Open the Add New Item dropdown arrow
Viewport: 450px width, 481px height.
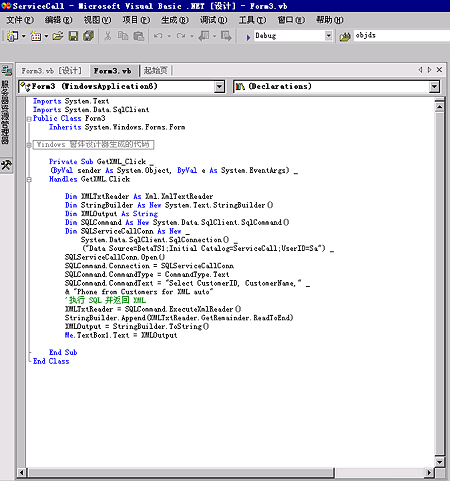click(x=46, y=36)
